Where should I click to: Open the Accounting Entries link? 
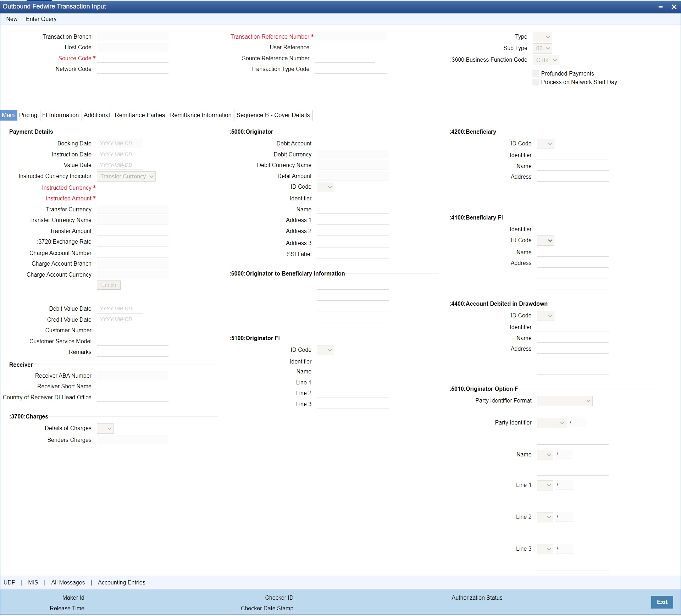pos(122,582)
